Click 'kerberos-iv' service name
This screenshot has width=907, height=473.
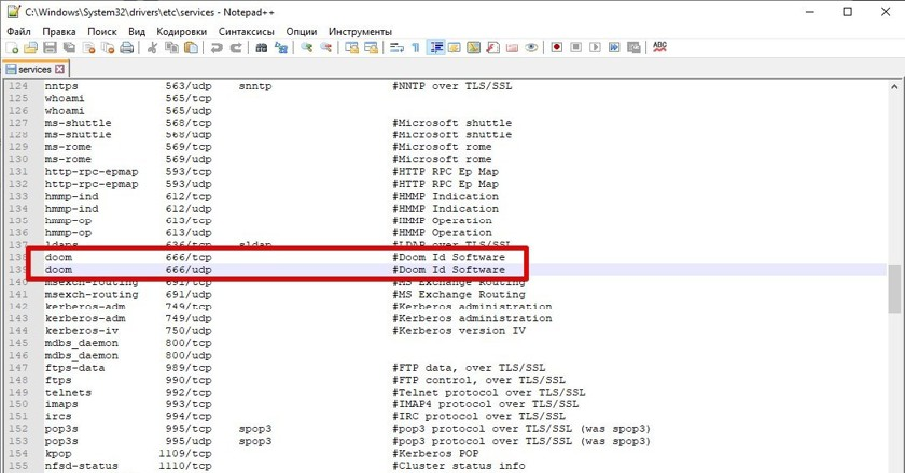(82, 331)
